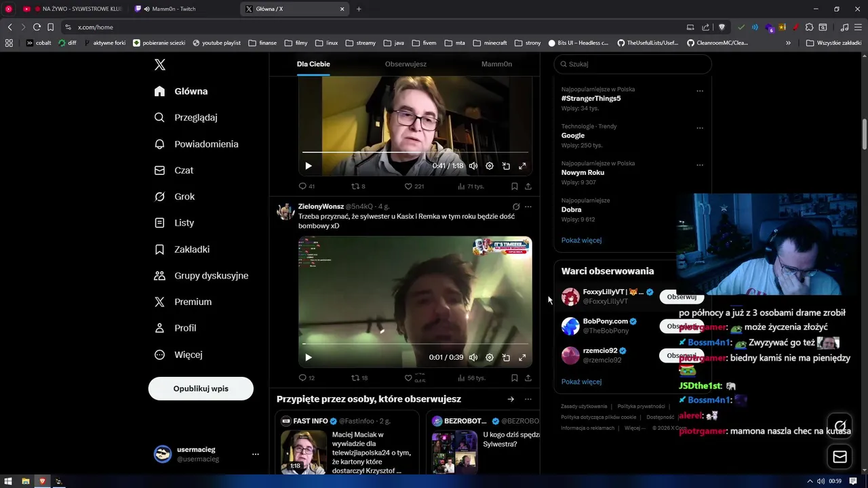
Task: Play ZielonyWonsz video at 0:01
Action: [x=309, y=357]
